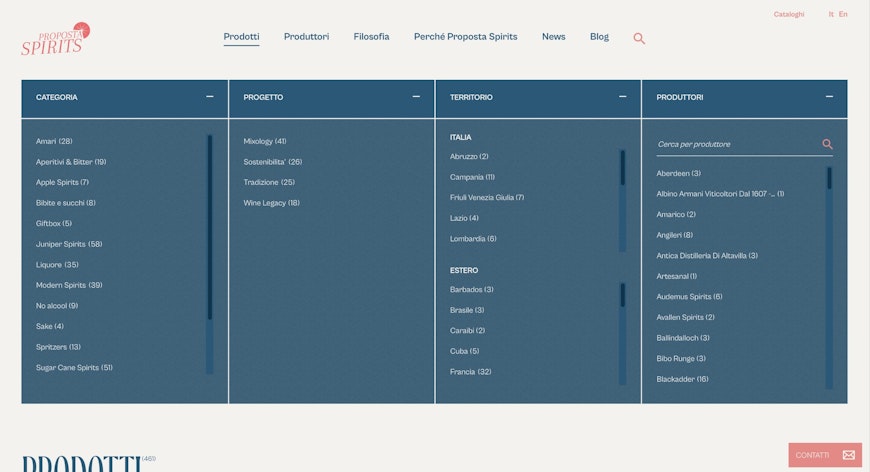Collapse the Categoria filter panel

pos(210,97)
